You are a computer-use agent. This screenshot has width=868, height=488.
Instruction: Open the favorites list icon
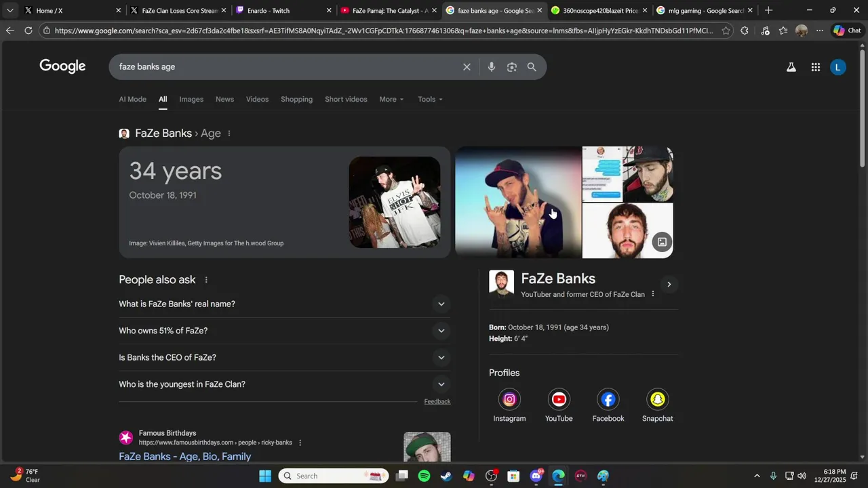[x=783, y=30]
